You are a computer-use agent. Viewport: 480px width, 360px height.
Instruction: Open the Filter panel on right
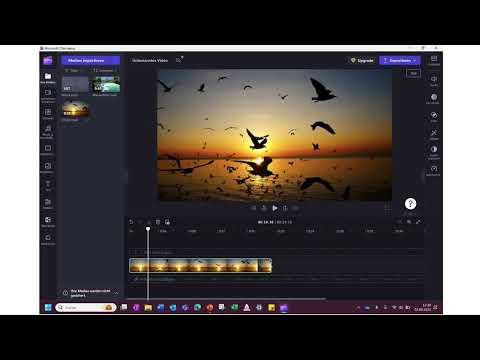(434, 117)
